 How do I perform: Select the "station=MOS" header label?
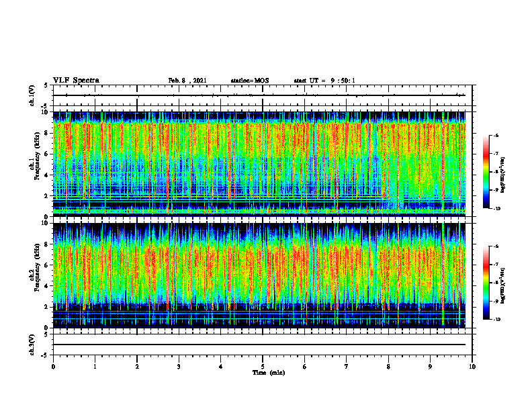point(250,81)
